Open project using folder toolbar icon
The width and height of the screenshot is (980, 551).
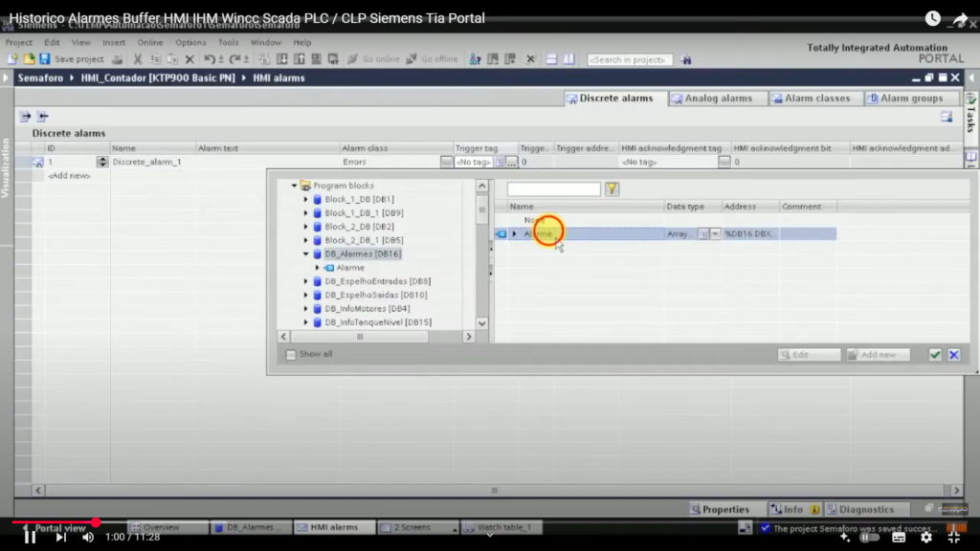point(29,58)
